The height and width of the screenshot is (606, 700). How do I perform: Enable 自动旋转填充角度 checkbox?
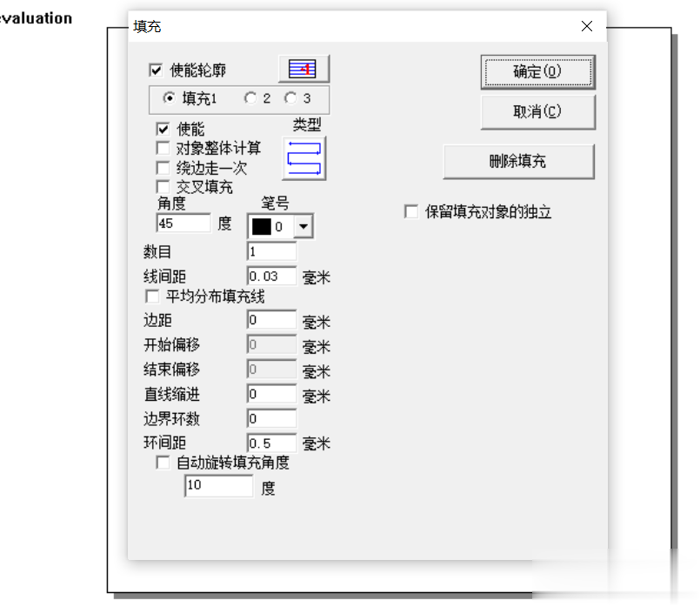[163, 463]
